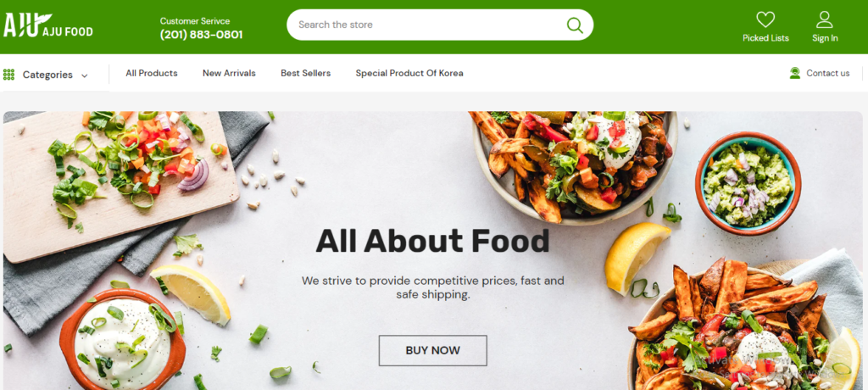This screenshot has width=868, height=390.
Task: Expand the Categories dropdown chevron
Action: (85, 75)
